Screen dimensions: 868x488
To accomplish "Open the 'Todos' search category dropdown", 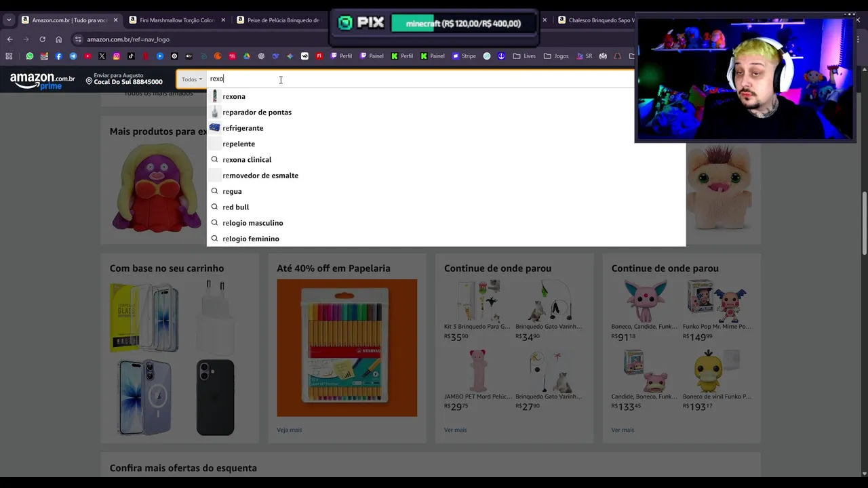I will pyautogui.click(x=192, y=79).
